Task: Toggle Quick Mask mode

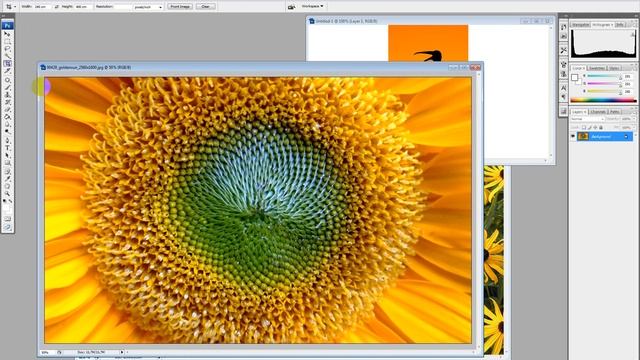Action: point(7,219)
